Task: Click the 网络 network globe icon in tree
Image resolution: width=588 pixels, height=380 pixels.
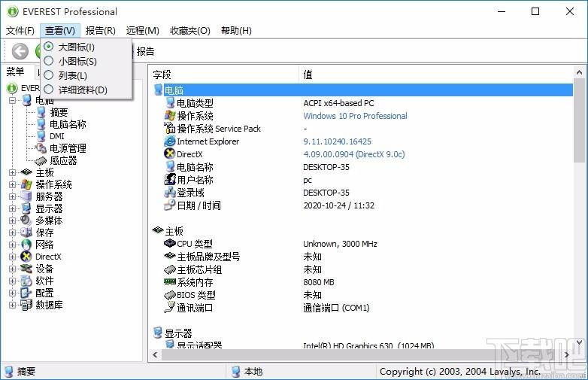Action: click(26, 245)
